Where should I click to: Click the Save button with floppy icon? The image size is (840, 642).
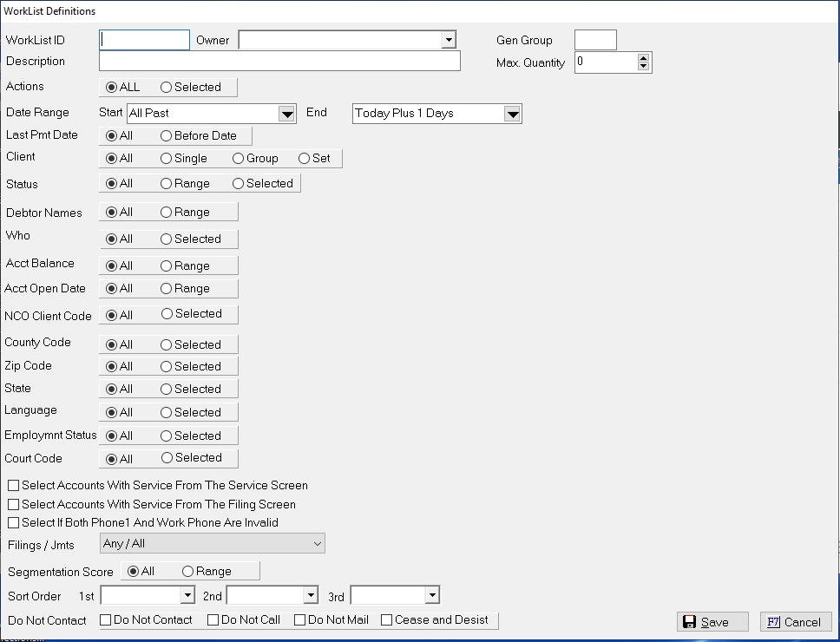(x=714, y=622)
